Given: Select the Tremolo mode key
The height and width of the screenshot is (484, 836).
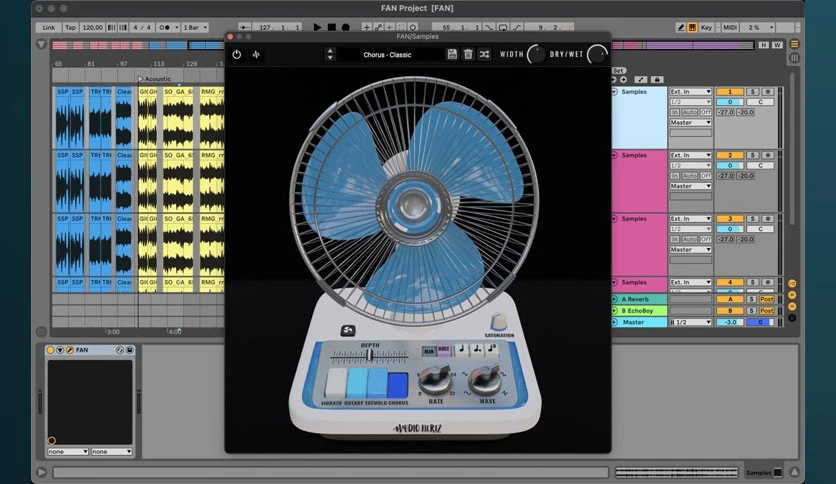Looking at the screenshot, I should coord(377,383).
